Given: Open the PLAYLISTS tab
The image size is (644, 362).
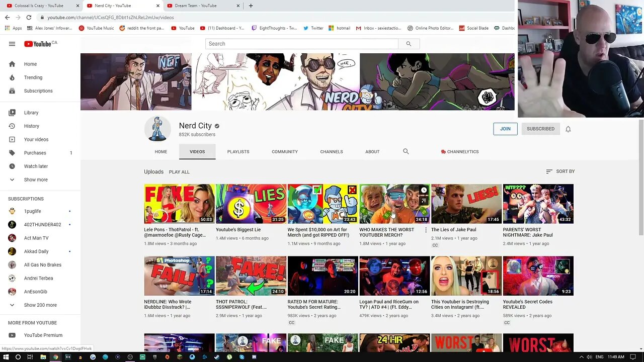Looking at the screenshot, I should (x=238, y=152).
